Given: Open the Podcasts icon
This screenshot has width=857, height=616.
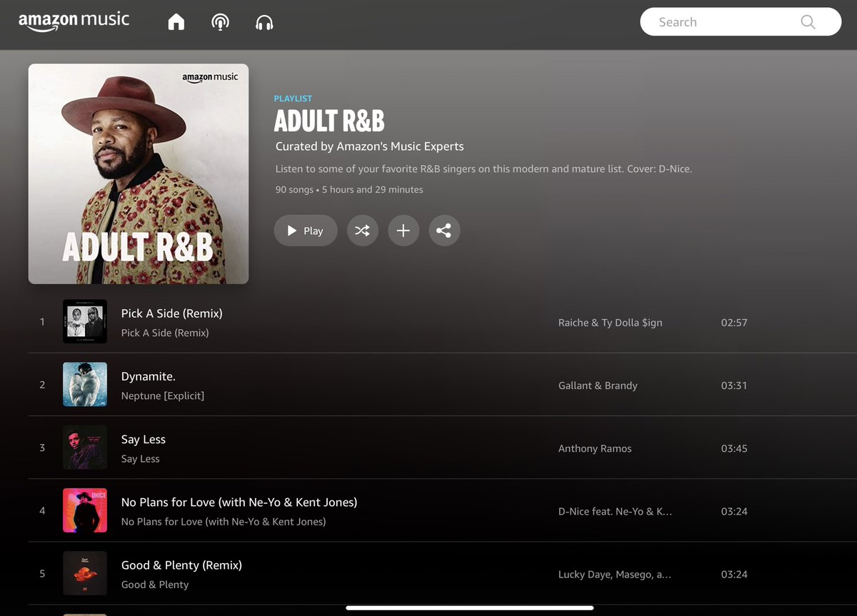Looking at the screenshot, I should coord(221,22).
